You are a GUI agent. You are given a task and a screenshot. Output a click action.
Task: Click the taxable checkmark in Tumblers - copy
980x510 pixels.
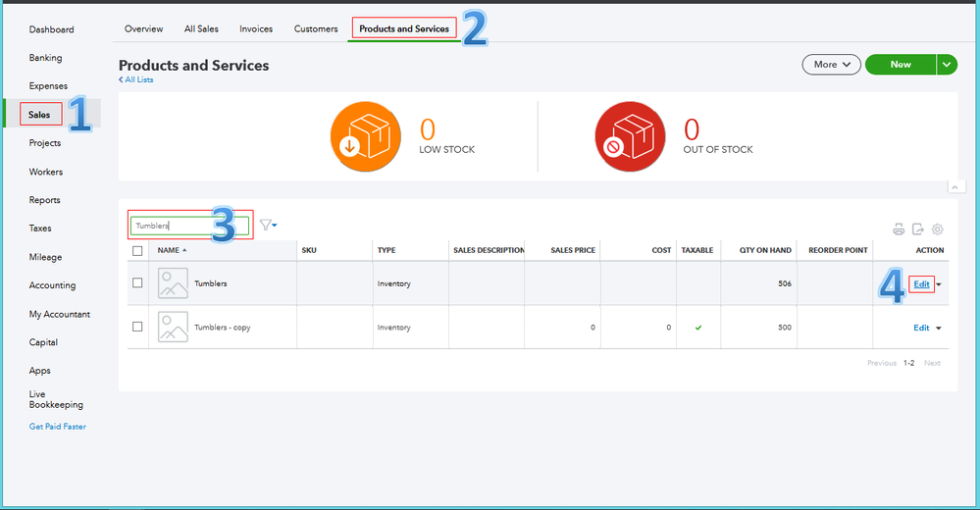pos(698,328)
